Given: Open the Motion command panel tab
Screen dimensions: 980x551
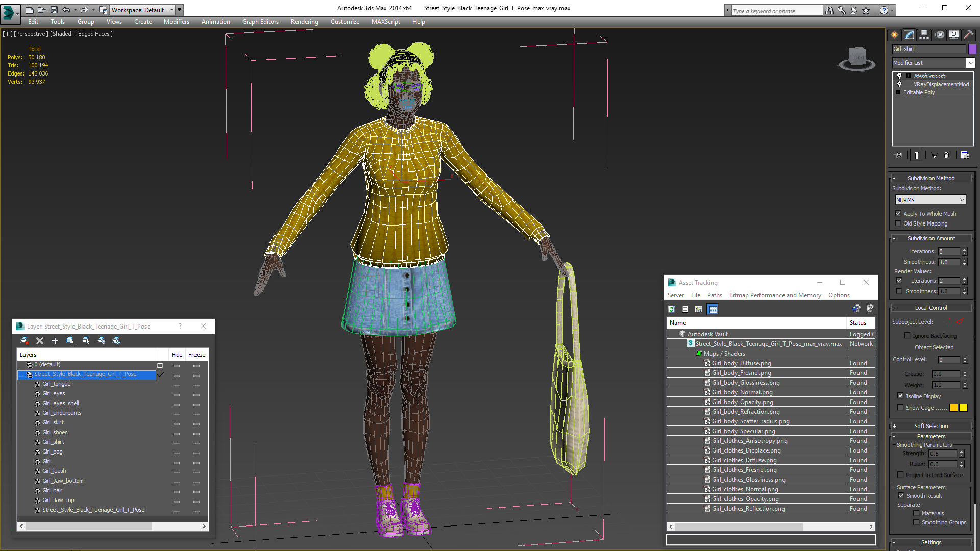Looking at the screenshot, I should pos(939,35).
